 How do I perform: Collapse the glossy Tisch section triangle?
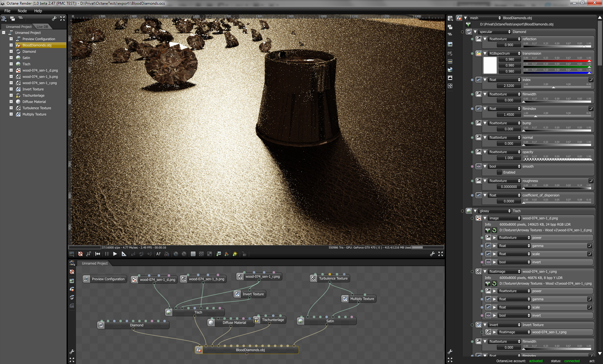coord(475,211)
